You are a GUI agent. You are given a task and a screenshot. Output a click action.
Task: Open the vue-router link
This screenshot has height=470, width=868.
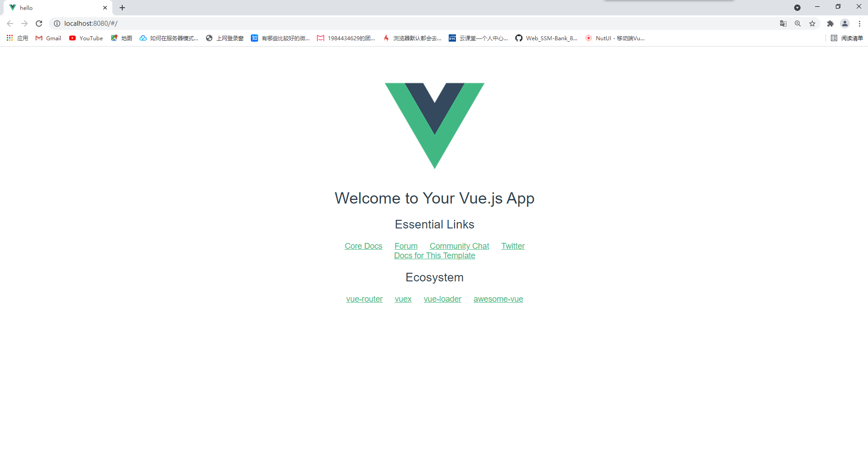(364, 299)
